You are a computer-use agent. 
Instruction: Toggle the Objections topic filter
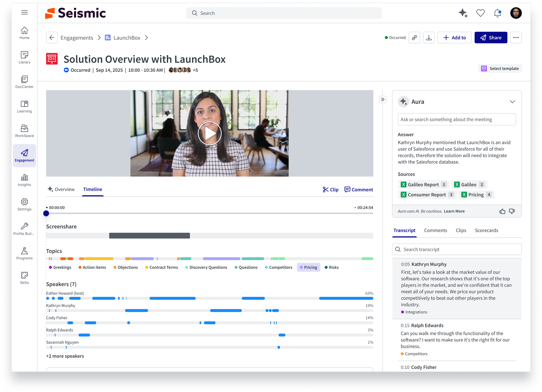click(x=126, y=267)
